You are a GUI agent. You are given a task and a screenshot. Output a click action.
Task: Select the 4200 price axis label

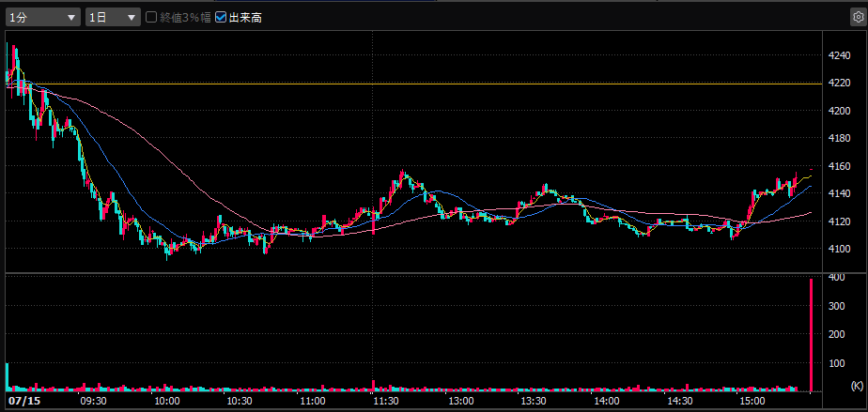[839, 111]
